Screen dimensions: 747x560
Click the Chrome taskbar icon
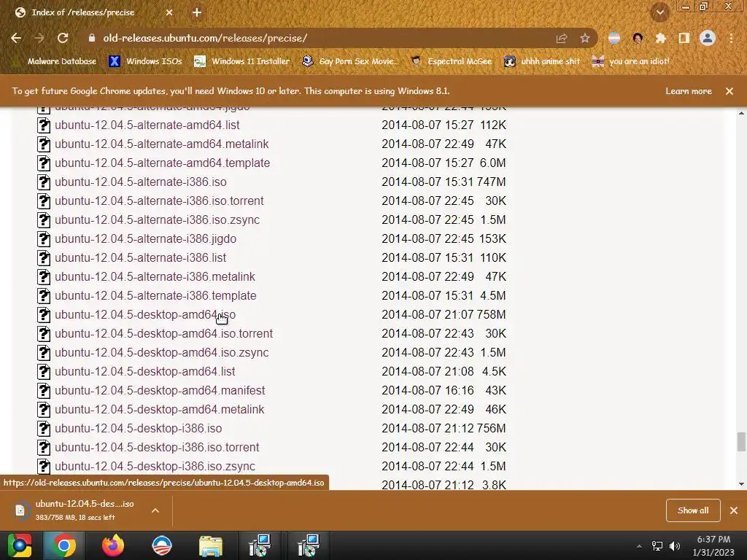tap(64, 545)
